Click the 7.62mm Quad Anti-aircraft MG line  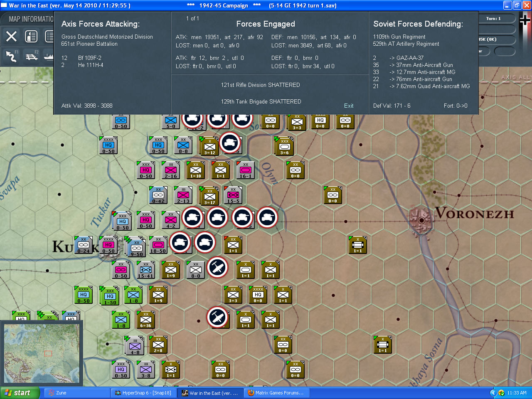(x=421, y=86)
